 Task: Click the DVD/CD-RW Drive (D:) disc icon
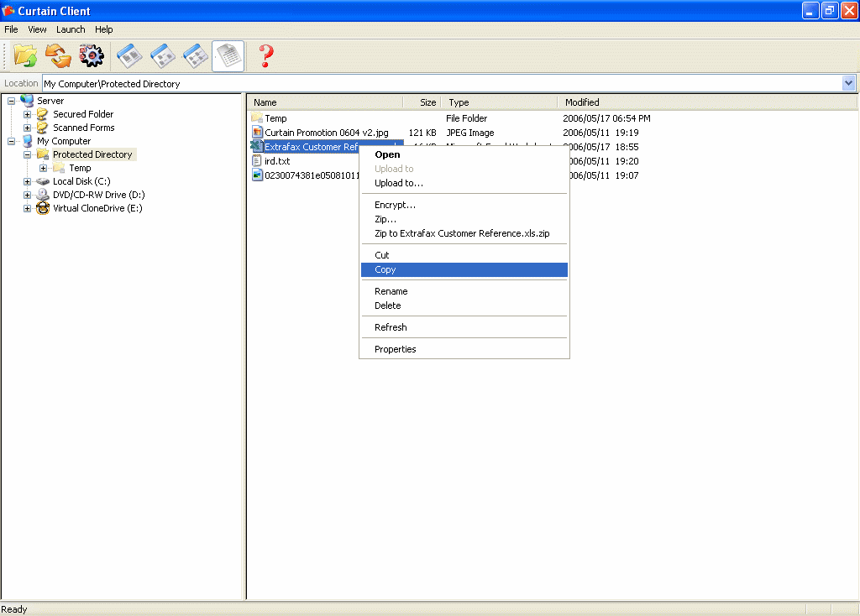click(43, 195)
